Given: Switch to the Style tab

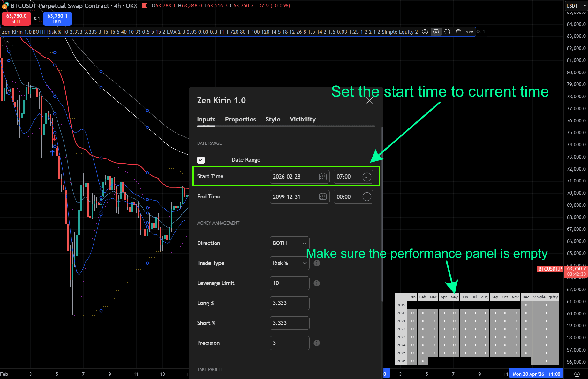Looking at the screenshot, I should pos(273,119).
